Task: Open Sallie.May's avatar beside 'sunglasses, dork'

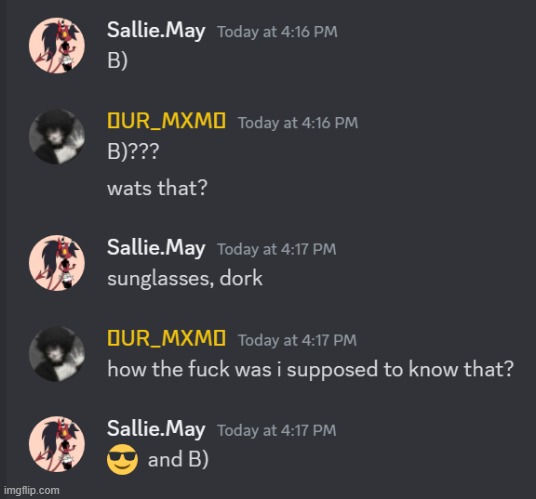Action: click(x=57, y=263)
